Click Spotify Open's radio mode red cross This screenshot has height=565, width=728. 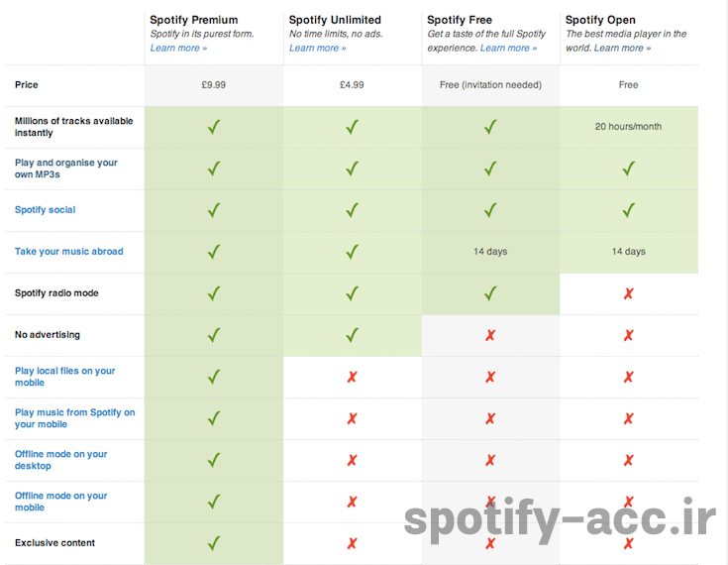click(x=628, y=293)
